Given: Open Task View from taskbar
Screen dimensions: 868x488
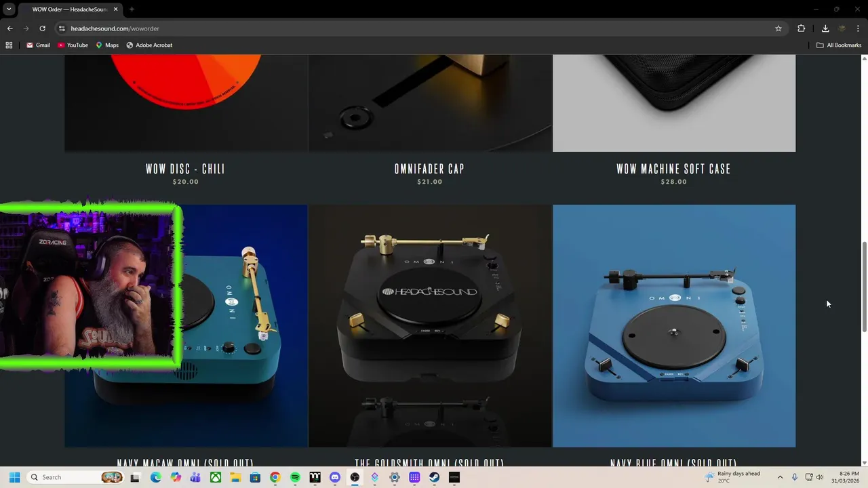Looking at the screenshot, I should coord(135,477).
